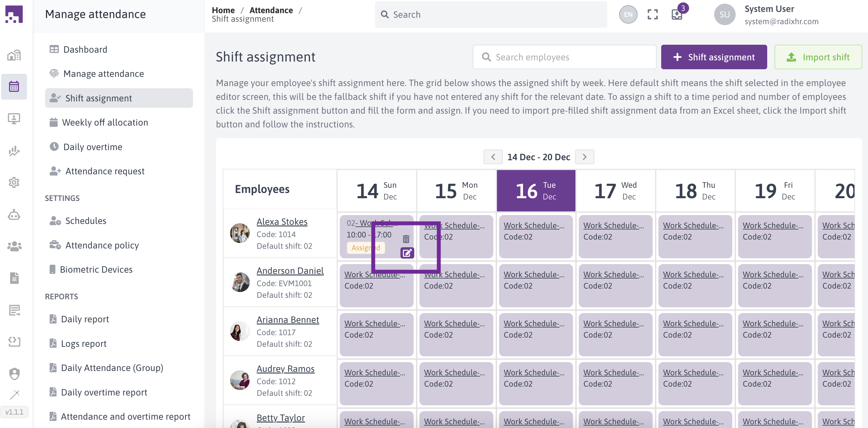Go to previous week arrow
The image size is (868, 428).
click(x=493, y=157)
